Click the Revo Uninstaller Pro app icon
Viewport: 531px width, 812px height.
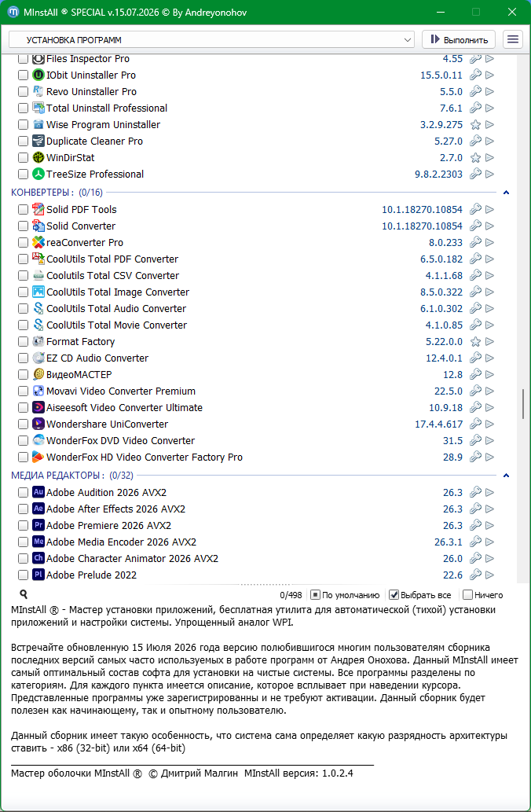coord(38,92)
